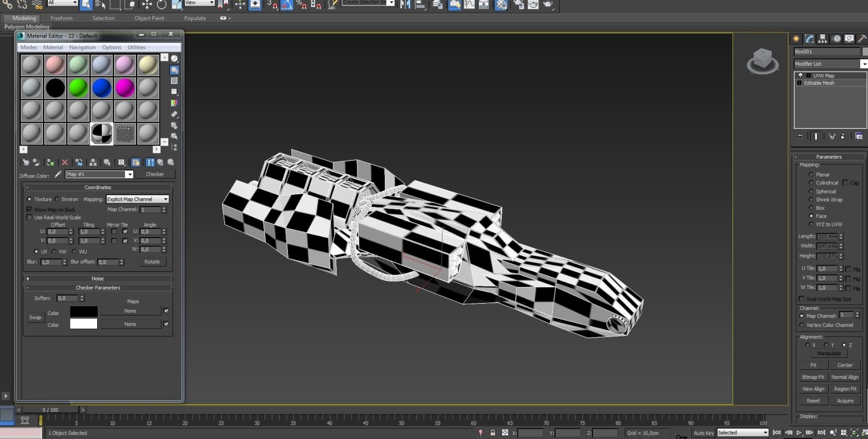The image size is (868, 439).
Task: Open the Motion panel icon
Action: [836, 39]
